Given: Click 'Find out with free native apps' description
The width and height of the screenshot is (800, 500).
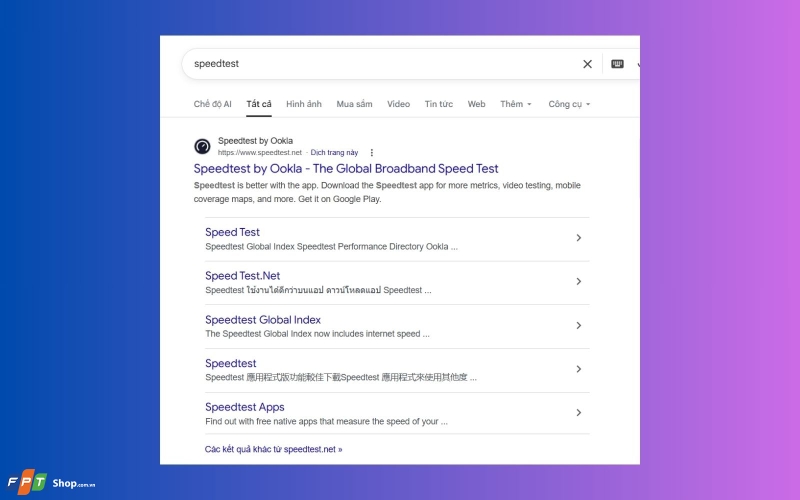Looking at the screenshot, I should 327,421.
